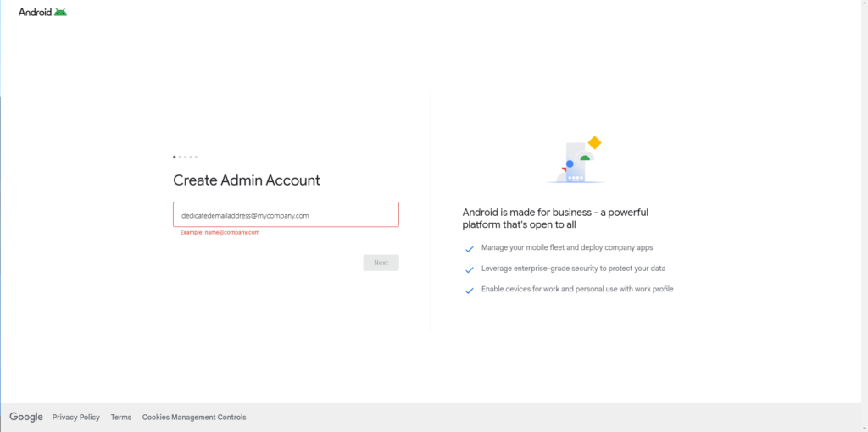Click 'Leverage enterprise-grade security to protect your data'
The width and height of the screenshot is (868, 432).
[574, 269]
